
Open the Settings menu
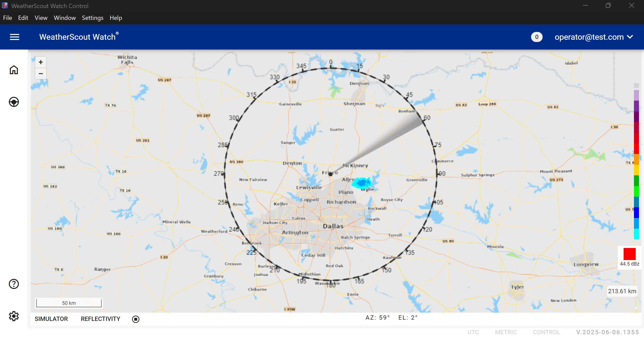93,18
